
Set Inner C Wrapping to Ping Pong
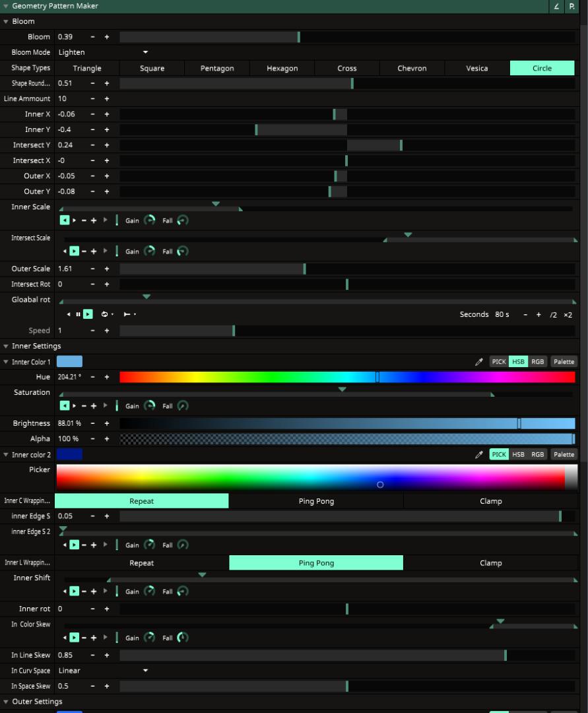point(316,501)
